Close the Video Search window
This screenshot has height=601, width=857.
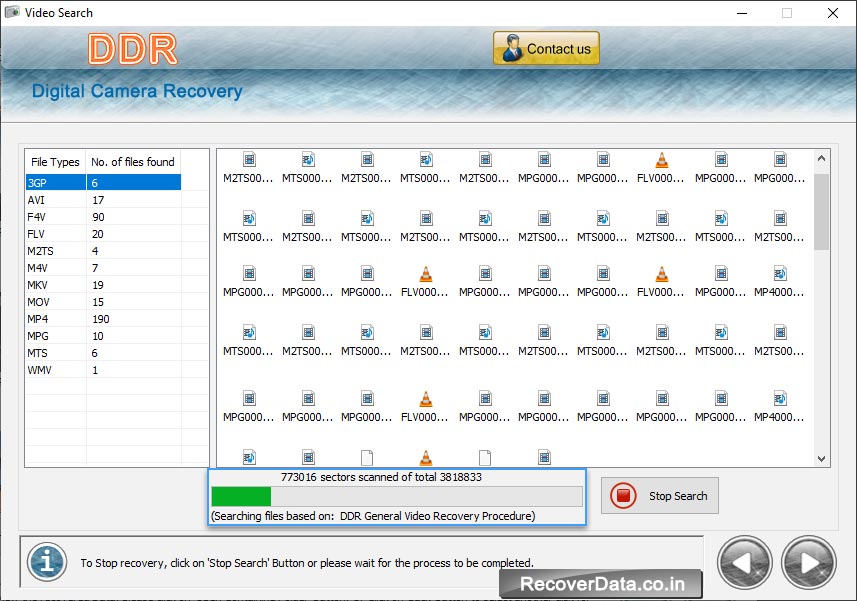pos(832,13)
